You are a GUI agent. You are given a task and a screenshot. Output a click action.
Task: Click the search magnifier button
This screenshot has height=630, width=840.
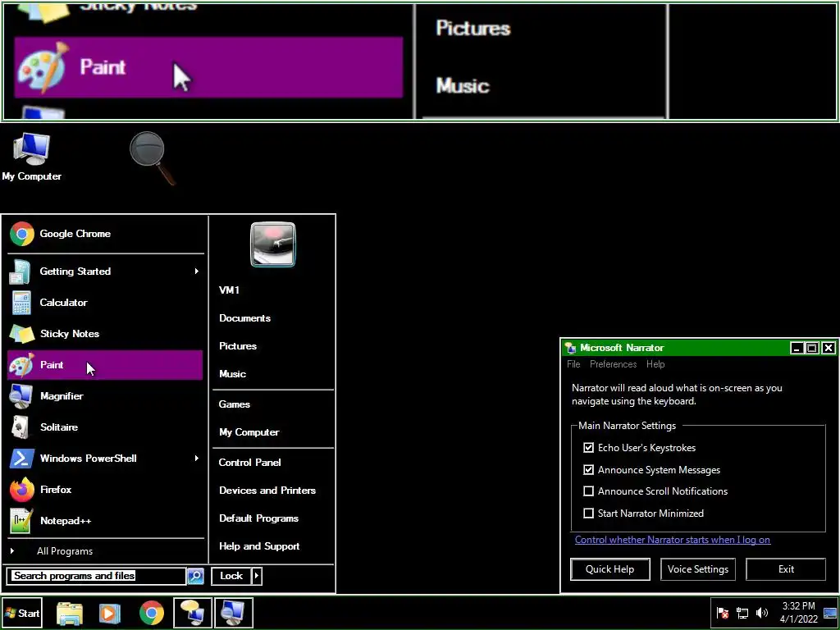click(x=195, y=576)
